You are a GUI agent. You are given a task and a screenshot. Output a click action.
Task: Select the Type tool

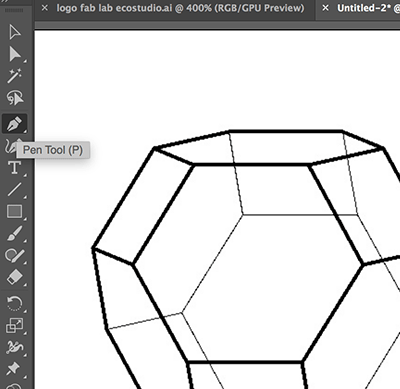(x=14, y=168)
